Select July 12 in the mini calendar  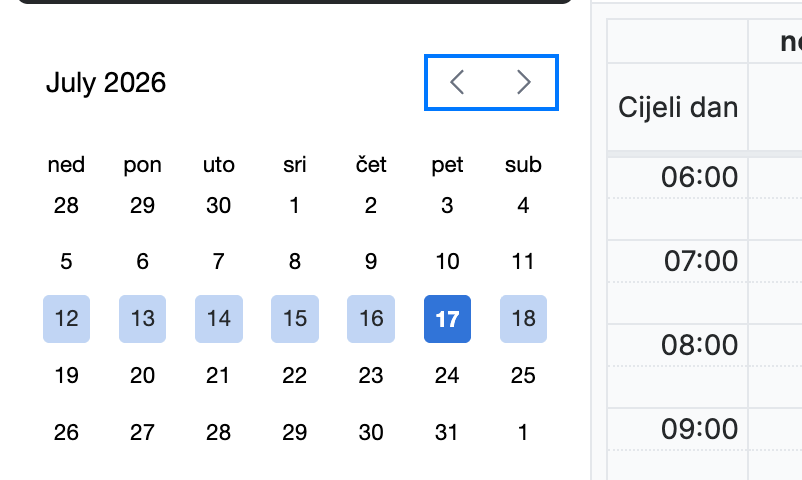[x=66, y=319]
